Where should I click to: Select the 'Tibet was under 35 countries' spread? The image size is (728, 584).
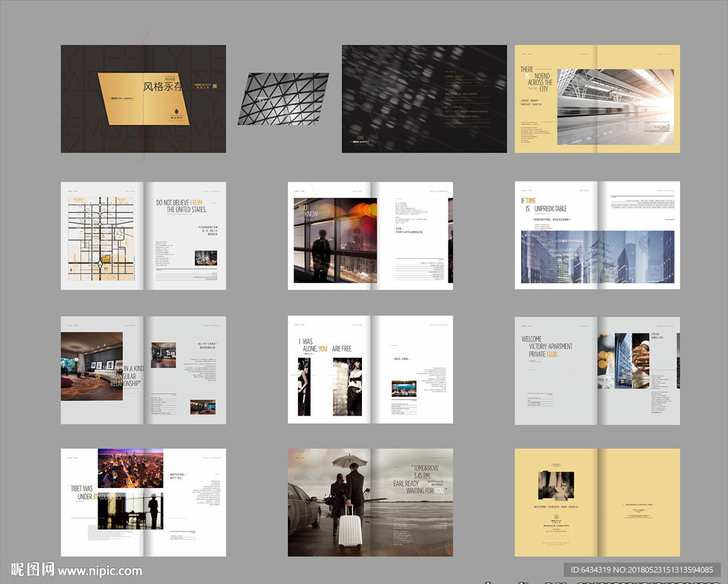pos(144,502)
